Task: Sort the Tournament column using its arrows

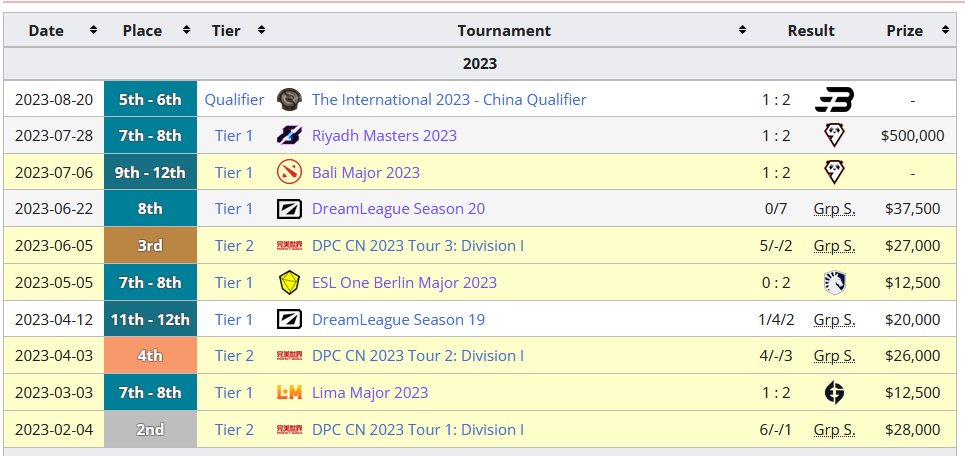Action: pyautogui.click(x=742, y=31)
